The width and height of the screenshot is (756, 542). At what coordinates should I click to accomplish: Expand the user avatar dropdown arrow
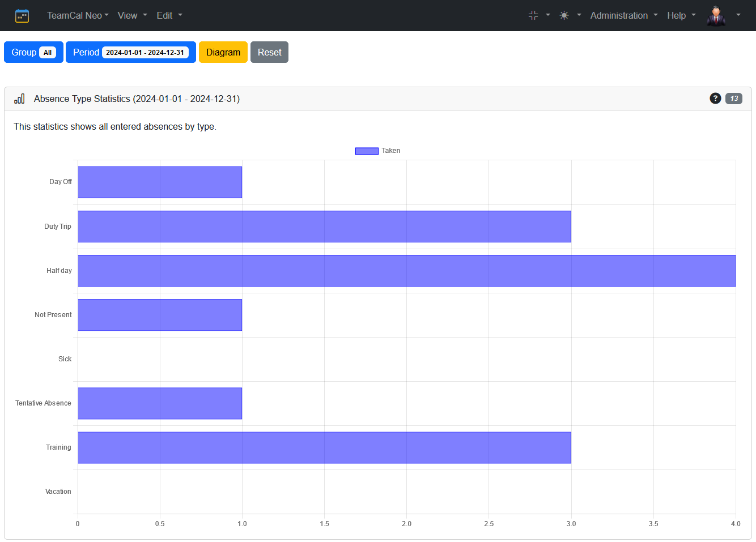click(x=738, y=15)
